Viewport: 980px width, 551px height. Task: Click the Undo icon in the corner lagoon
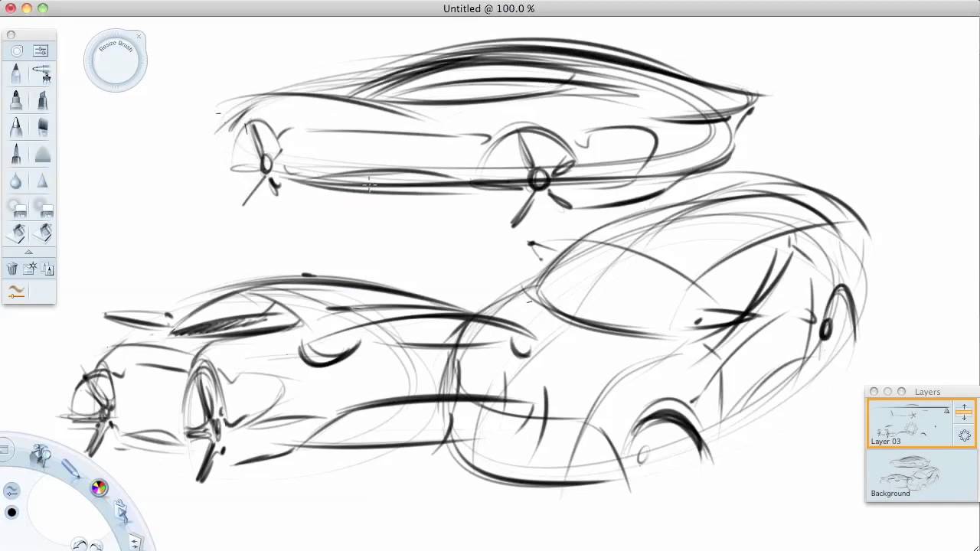(79, 543)
